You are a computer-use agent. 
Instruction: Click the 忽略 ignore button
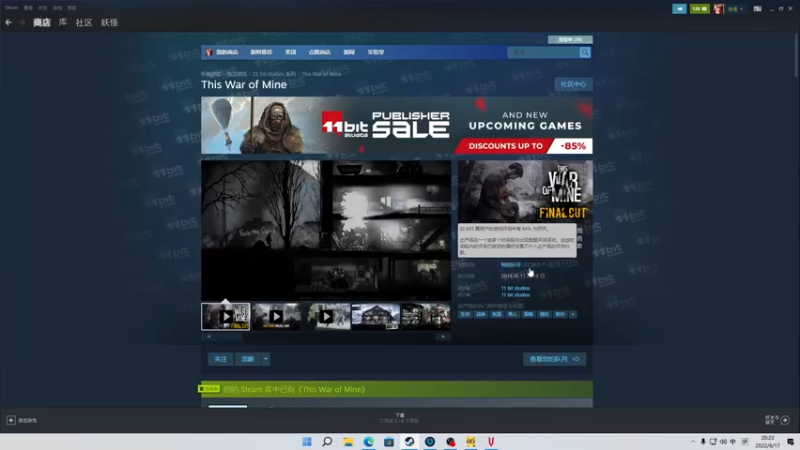pyautogui.click(x=247, y=359)
